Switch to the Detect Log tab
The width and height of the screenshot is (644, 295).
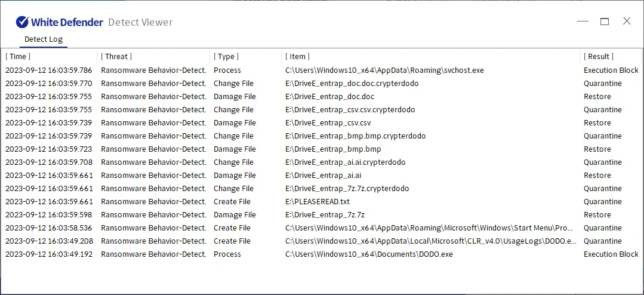tap(44, 39)
